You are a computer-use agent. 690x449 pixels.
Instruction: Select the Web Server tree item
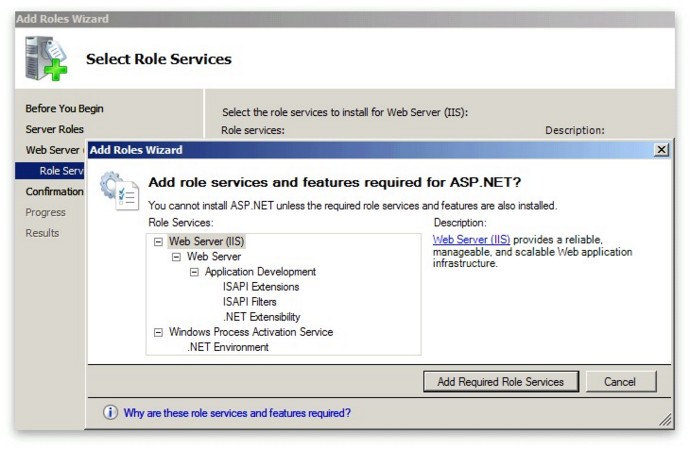214,256
